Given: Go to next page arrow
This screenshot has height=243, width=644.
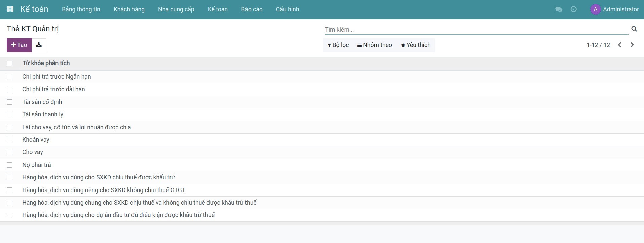Looking at the screenshot, I should 632,45.
